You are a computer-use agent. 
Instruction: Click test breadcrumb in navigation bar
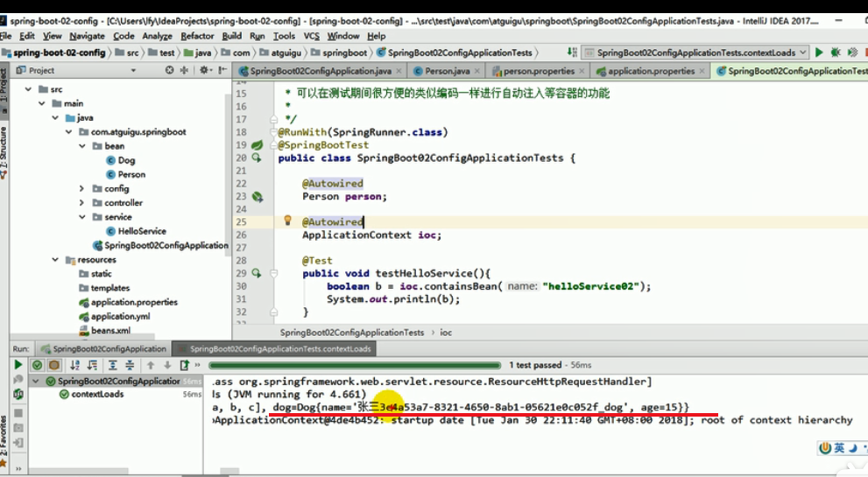(x=162, y=53)
